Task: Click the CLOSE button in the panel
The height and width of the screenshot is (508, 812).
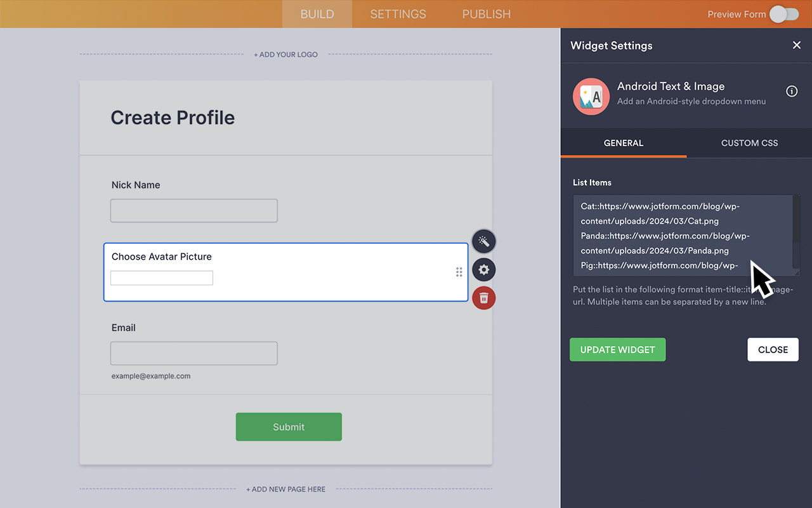Action: tap(773, 349)
